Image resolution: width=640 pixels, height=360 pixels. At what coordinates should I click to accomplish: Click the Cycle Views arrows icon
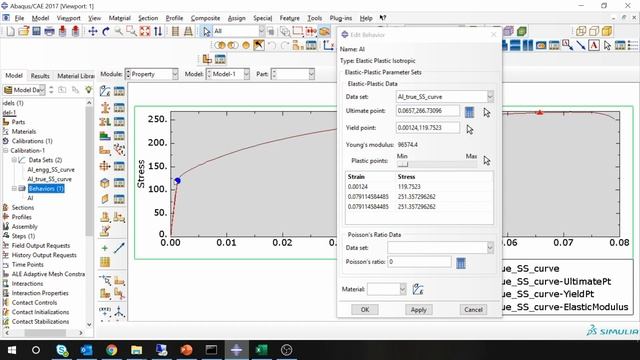(158, 31)
